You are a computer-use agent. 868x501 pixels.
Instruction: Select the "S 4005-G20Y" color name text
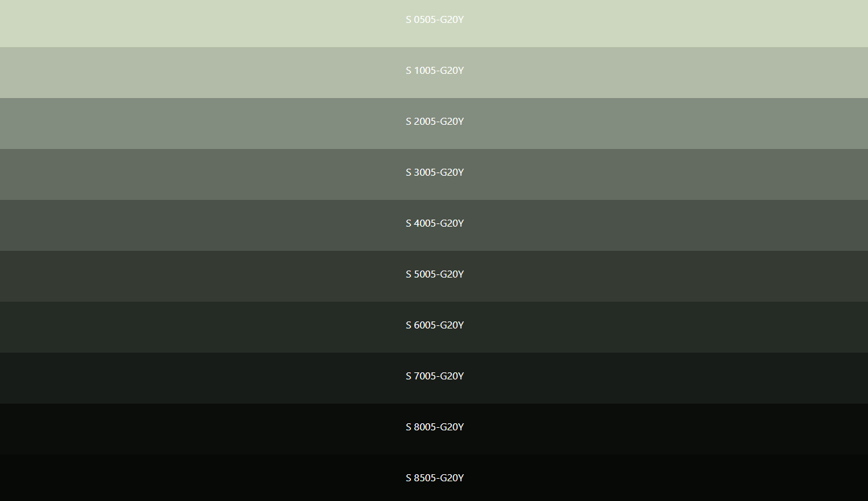(435, 223)
